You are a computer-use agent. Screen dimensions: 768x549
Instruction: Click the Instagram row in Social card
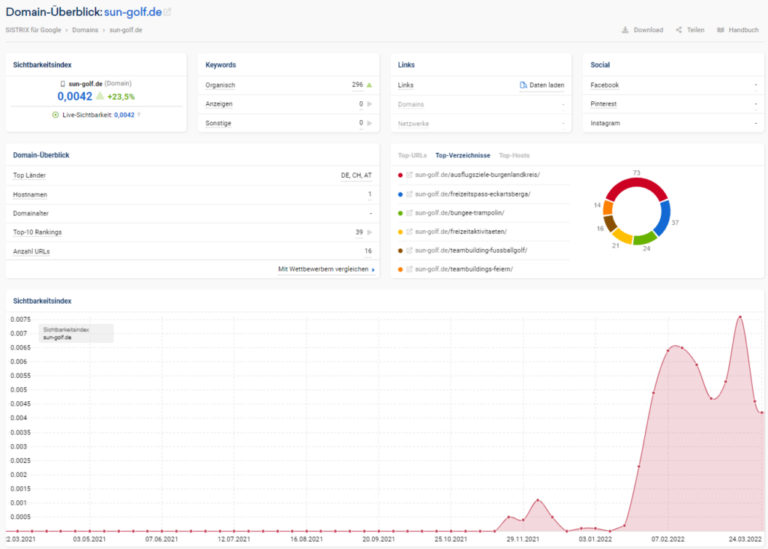[x=673, y=123]
